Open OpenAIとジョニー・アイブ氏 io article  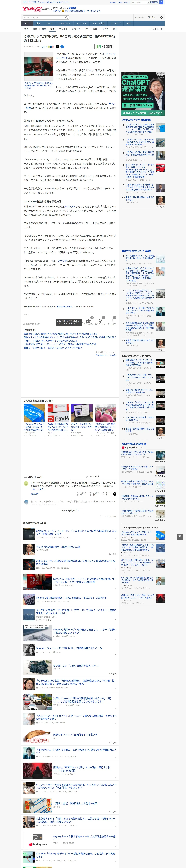click(69, 648)
